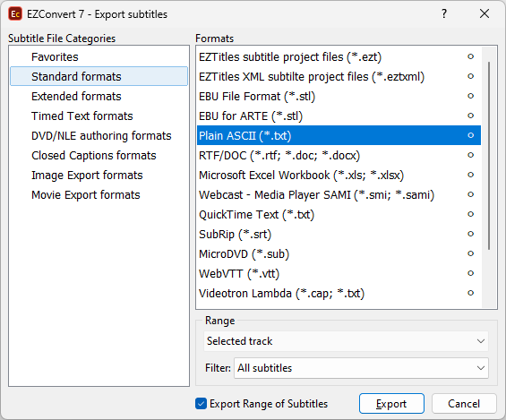Select Standard formats category

tap(99, 76)
